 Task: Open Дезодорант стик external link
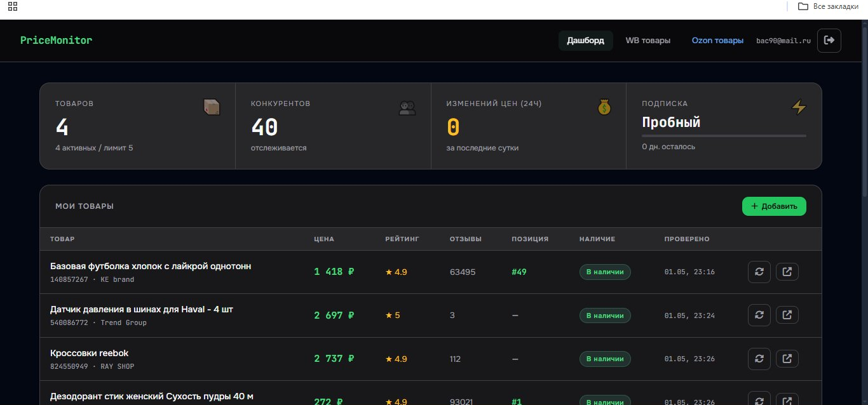tap(787, 400)
